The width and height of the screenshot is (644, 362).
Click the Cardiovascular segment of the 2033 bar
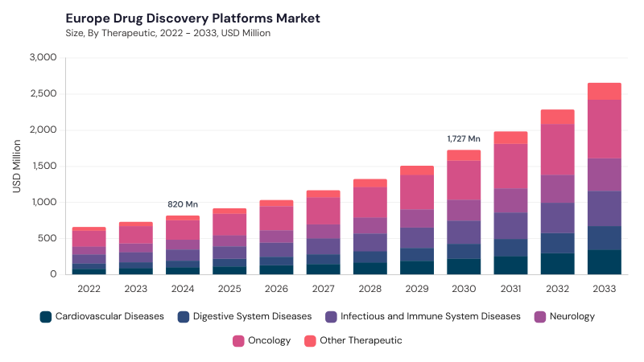[605, 262]
